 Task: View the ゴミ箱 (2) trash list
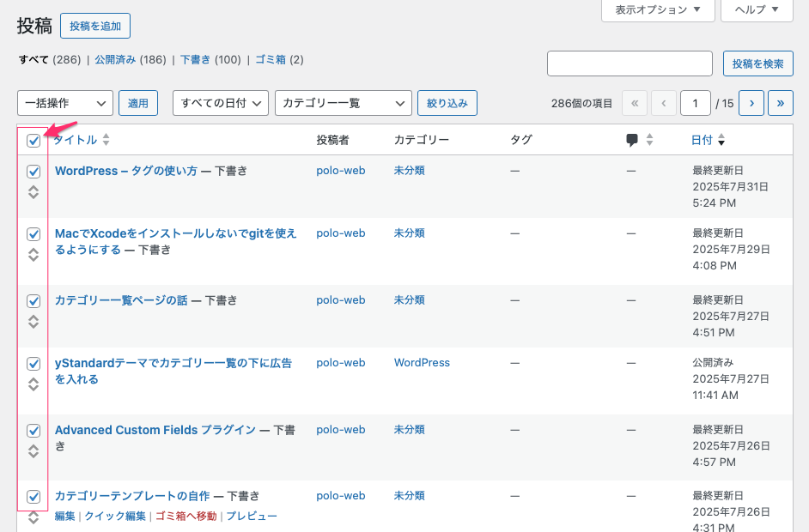(279, 60)
